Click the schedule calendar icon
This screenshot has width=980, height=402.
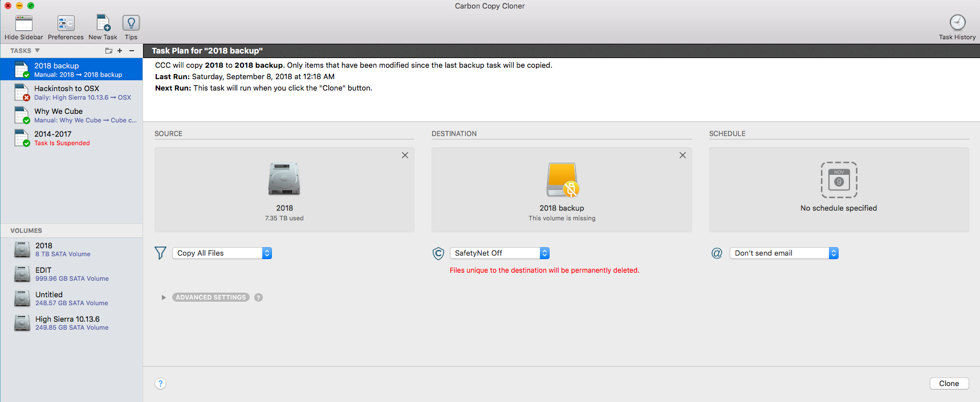(x=839, y=180)
